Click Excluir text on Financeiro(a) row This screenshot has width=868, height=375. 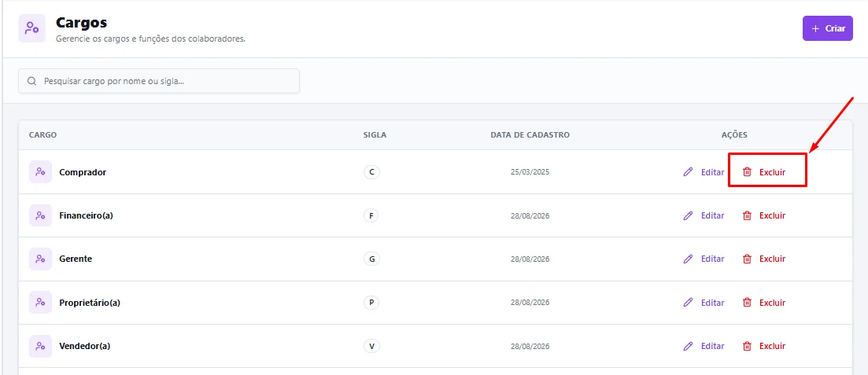tap(772, 215)
